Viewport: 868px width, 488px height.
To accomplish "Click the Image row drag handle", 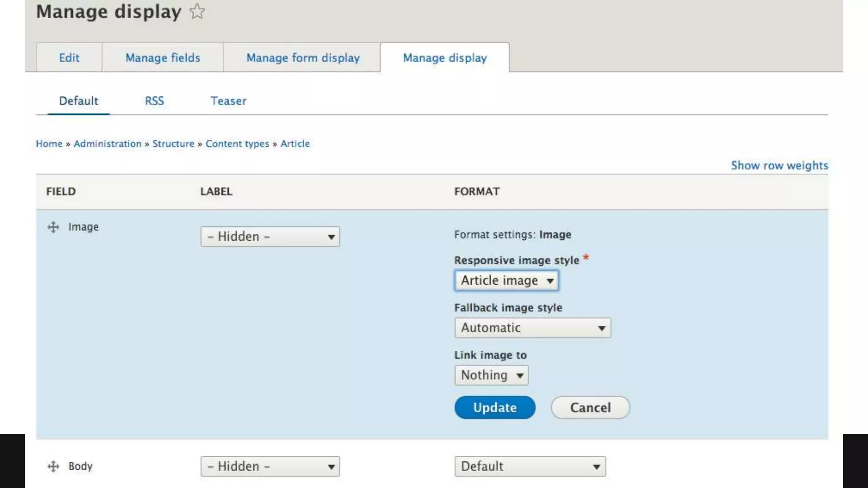I will (x=53, y=227).
